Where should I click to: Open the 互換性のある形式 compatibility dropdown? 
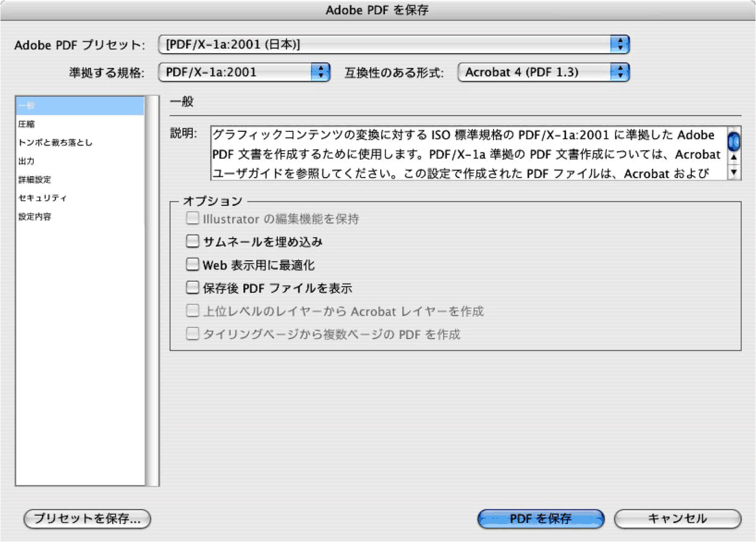click(542, 72)
